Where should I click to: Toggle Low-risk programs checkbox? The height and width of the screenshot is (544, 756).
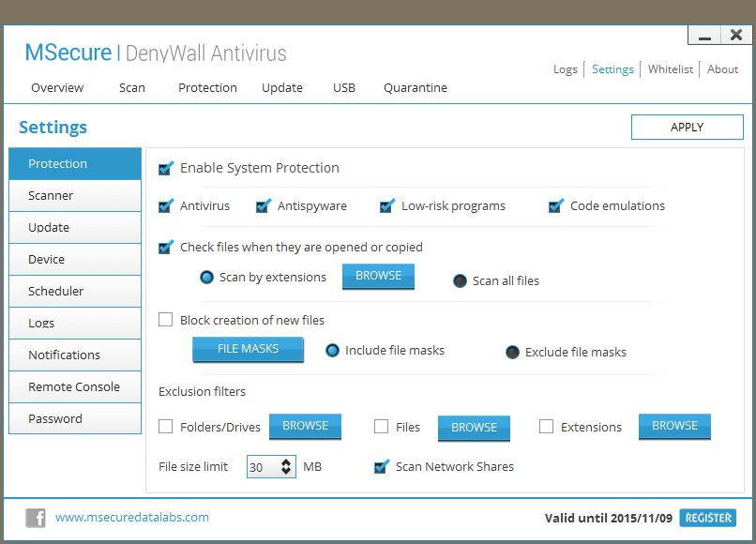(x=386, y=206)
